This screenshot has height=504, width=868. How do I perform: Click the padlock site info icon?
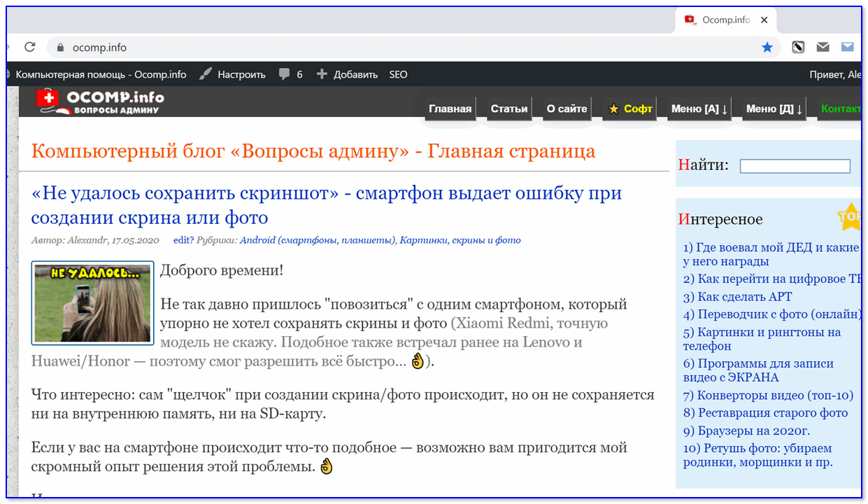click(59, 48)
